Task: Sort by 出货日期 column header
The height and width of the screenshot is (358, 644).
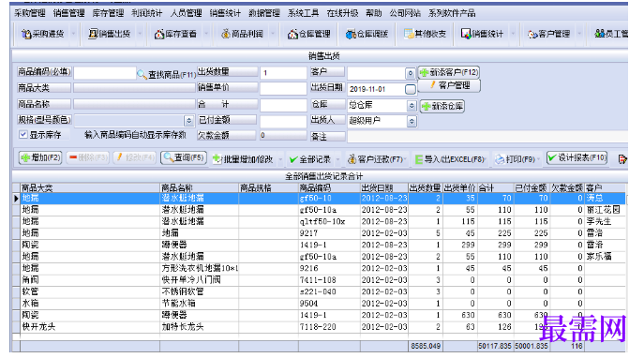Action: click(384, 187)
